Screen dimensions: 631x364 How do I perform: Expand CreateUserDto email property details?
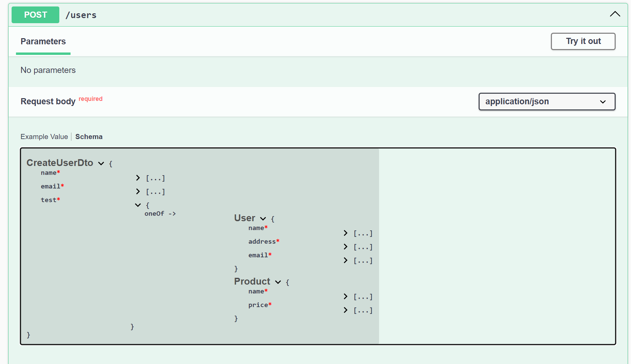click(x=138, y=192)
